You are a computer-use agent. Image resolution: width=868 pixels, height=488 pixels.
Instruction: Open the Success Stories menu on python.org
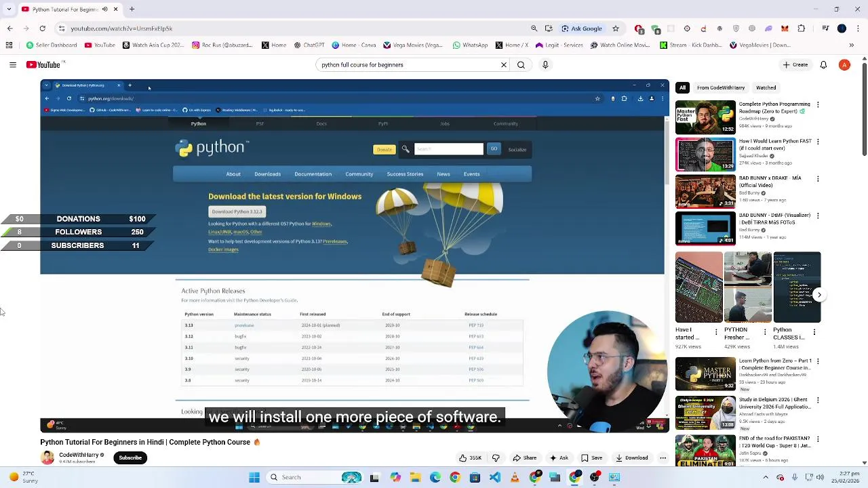pos(405,174)
